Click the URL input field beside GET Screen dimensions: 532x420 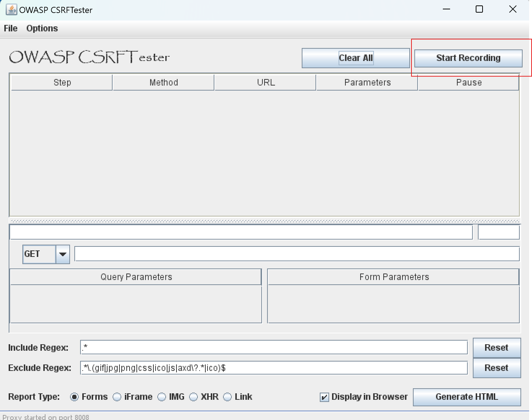click(297, 254)
